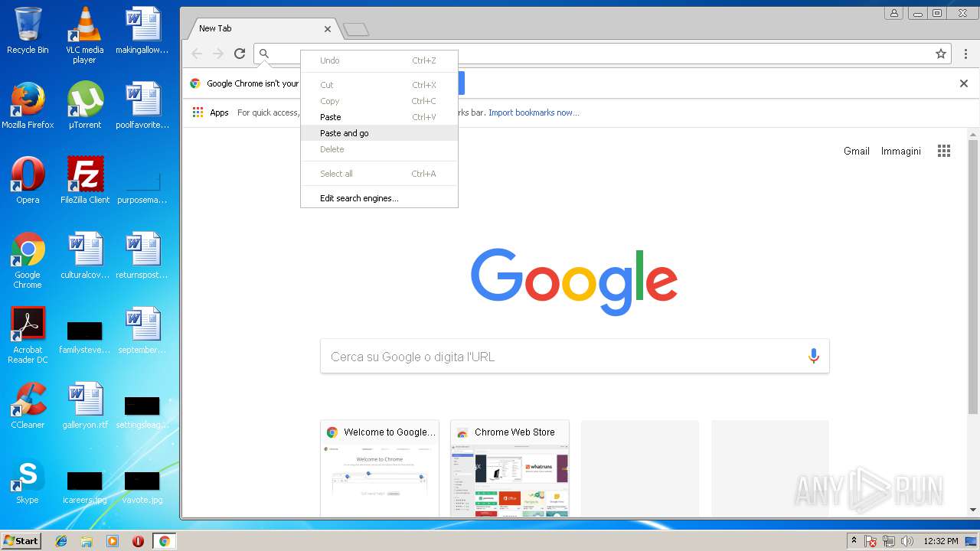Open the Google apps grid icon
The height and width of the screenshot is (551, 980).
point(944,151)
